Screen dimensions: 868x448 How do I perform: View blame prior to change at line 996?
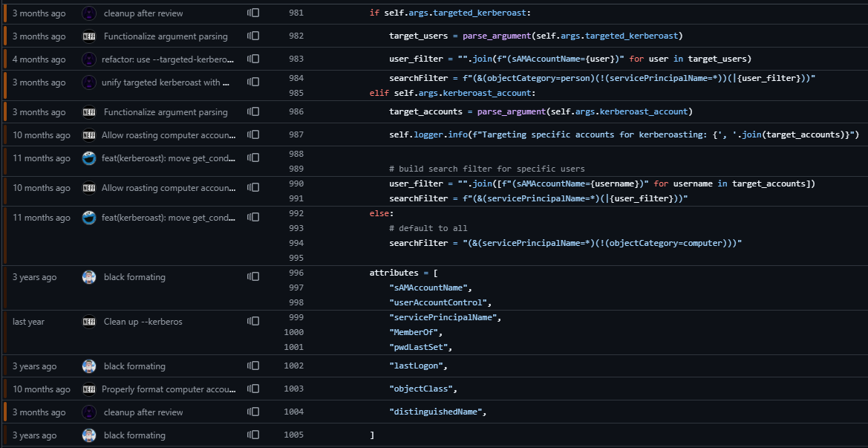253,277
